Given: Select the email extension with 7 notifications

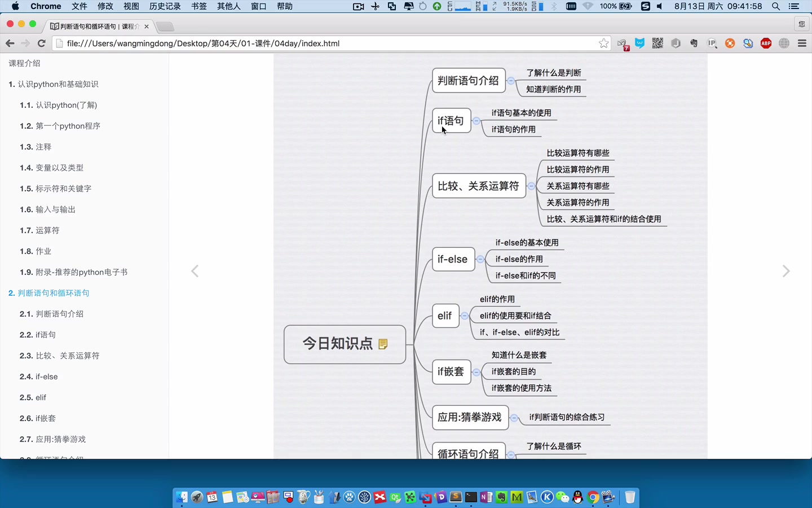Looking at the screenshot, I should pyautogui.click(x=621, y=43).
